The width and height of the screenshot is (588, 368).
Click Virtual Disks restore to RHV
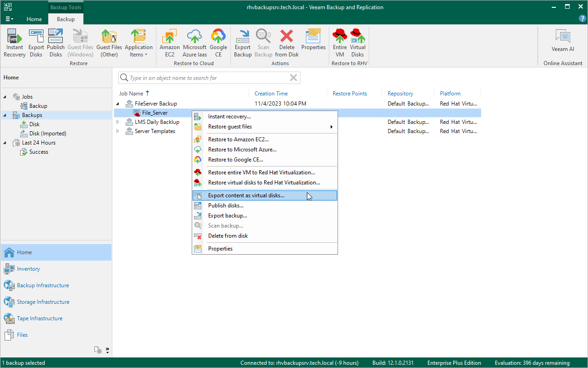358,43
